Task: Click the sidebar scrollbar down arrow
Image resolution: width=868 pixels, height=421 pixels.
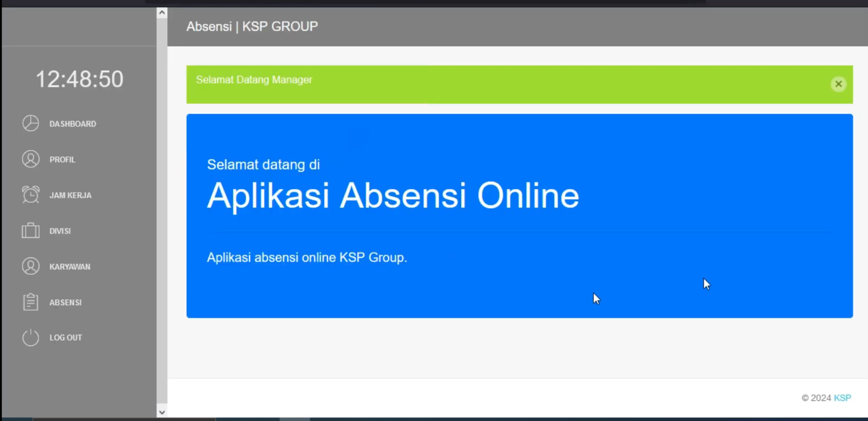Action: [162, 412]
